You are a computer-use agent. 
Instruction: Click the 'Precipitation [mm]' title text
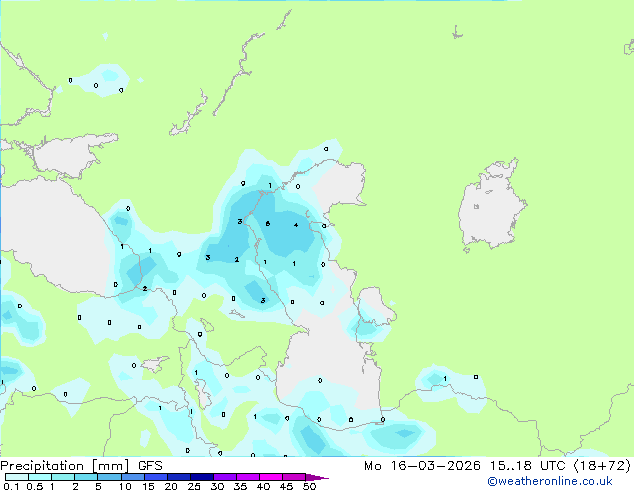coord(65,466)
